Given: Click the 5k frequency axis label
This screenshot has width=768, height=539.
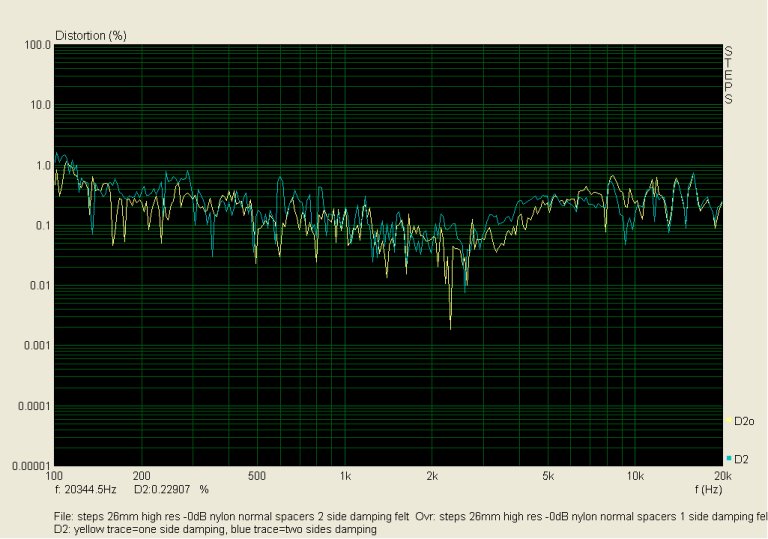Looking at the screenshot, I should click(548, 476).
